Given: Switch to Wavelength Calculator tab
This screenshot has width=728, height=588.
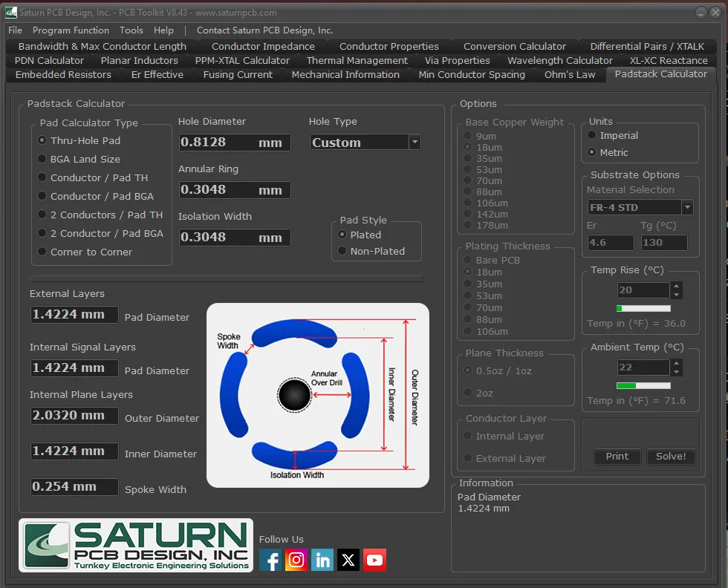Looking at the screenshot, I should click(560, 60).
